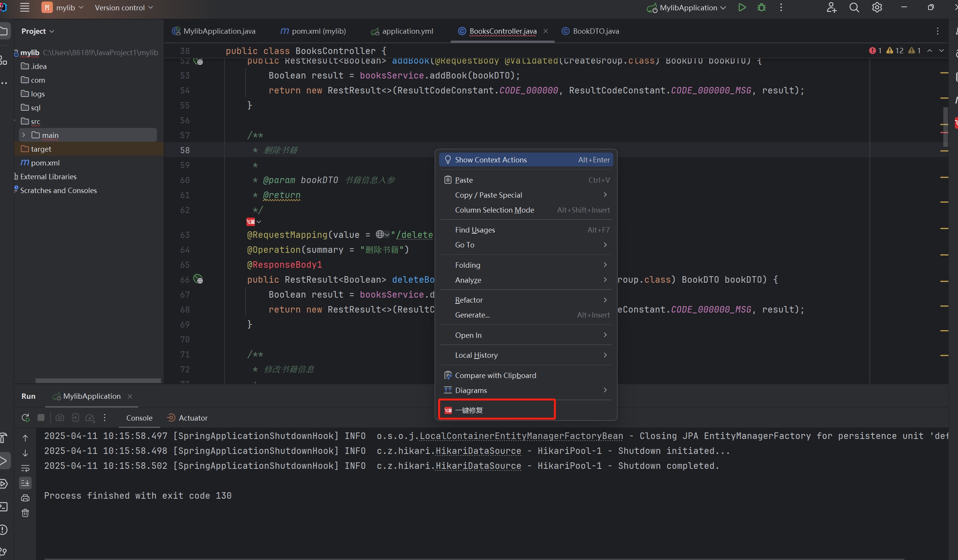Click the Clear All trash icon in console
The image size is (958, 560).
pyautogui.click(x=25, y=513)
